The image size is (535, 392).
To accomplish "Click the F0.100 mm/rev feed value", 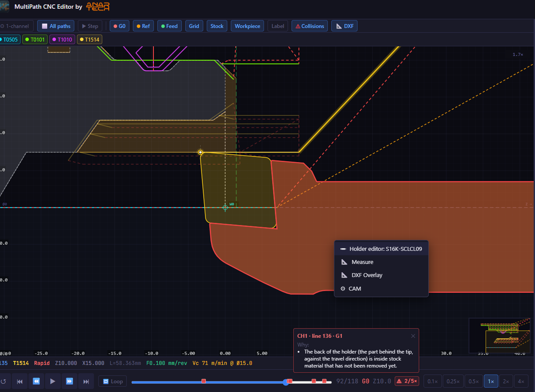I will click(x=166, y=363).
